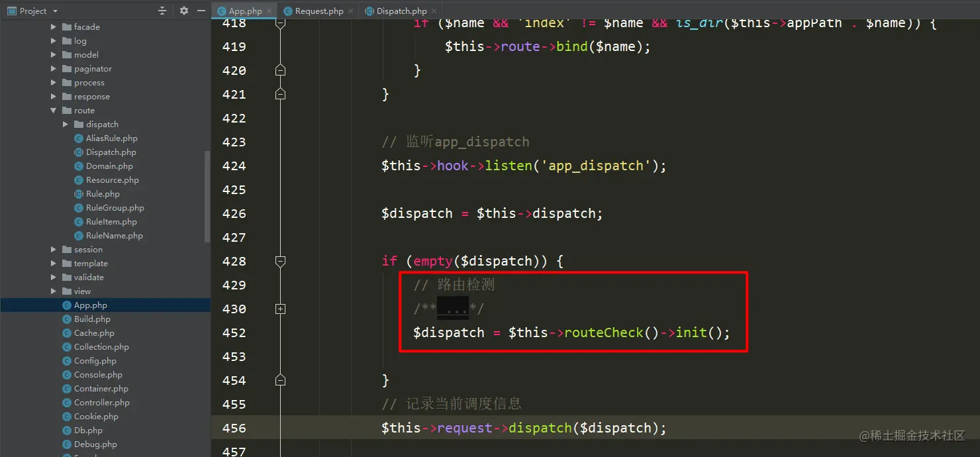
Task: Select the view folder row
Action: pyautogui.click(x=105, y=291)
